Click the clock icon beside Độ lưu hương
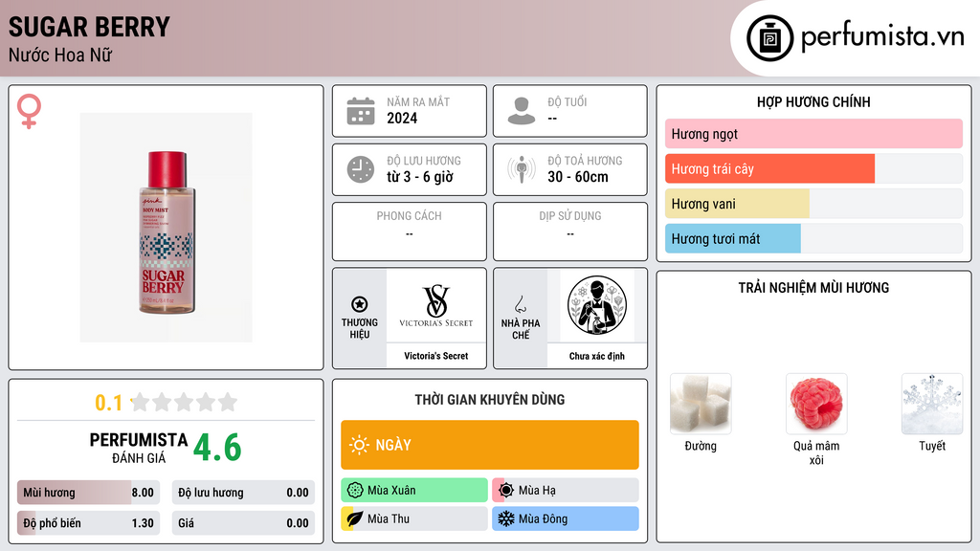 pyautogui.click(x=361, y=169)
